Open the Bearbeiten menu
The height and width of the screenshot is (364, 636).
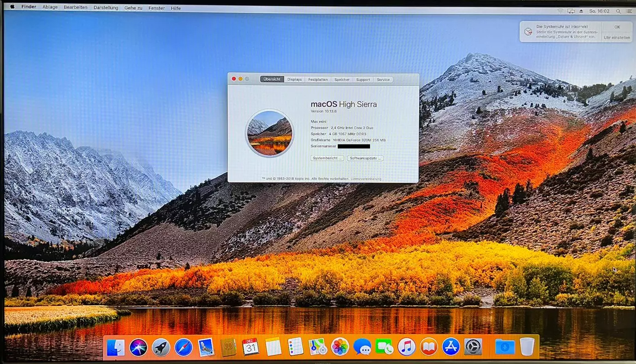tap(75, 7)
